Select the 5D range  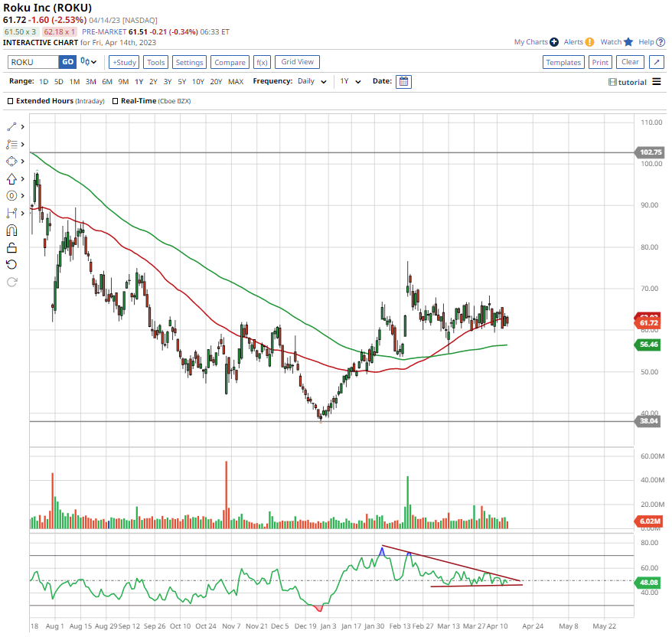pyautogui.click(x=59, y=81)
